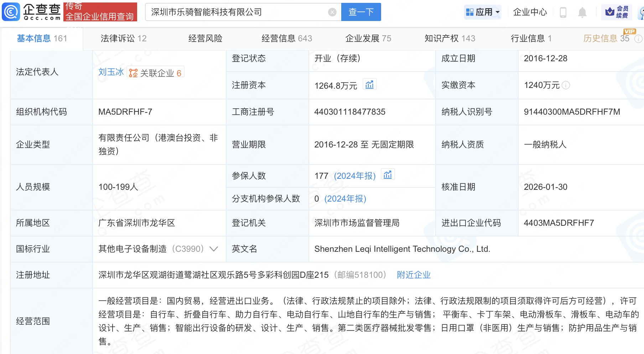
Task: Click the 附近企业 nearby companies link
Action: (x=413, y=275)
